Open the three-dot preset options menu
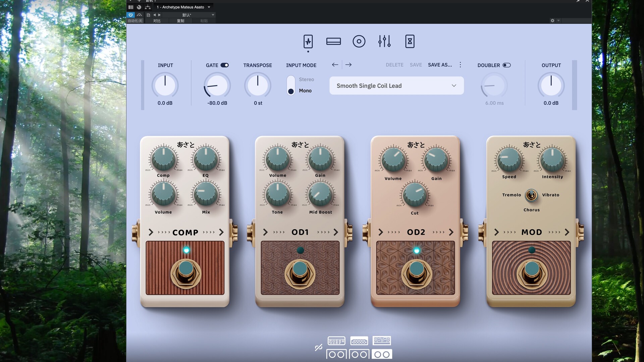 (460, 65)
